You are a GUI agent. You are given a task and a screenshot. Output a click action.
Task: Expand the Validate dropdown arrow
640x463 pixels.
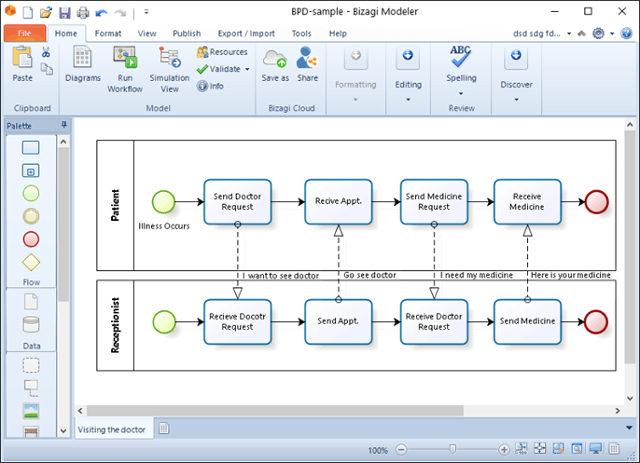[247, 69]
